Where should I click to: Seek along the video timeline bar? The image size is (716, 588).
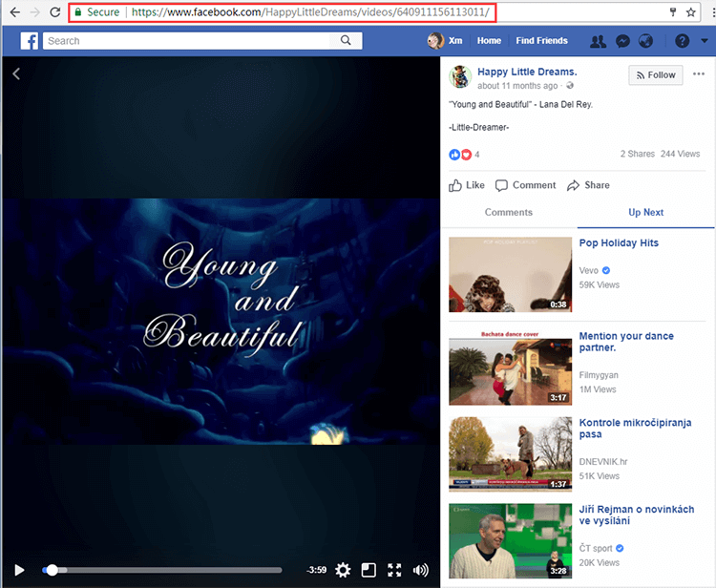162,570
